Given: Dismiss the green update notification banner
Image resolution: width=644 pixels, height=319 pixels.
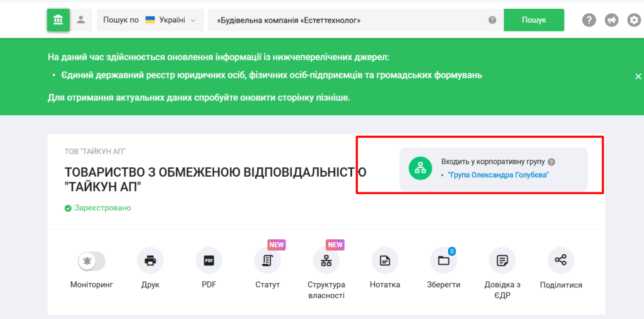Looking at the screenshot, I should click(638, 76).
